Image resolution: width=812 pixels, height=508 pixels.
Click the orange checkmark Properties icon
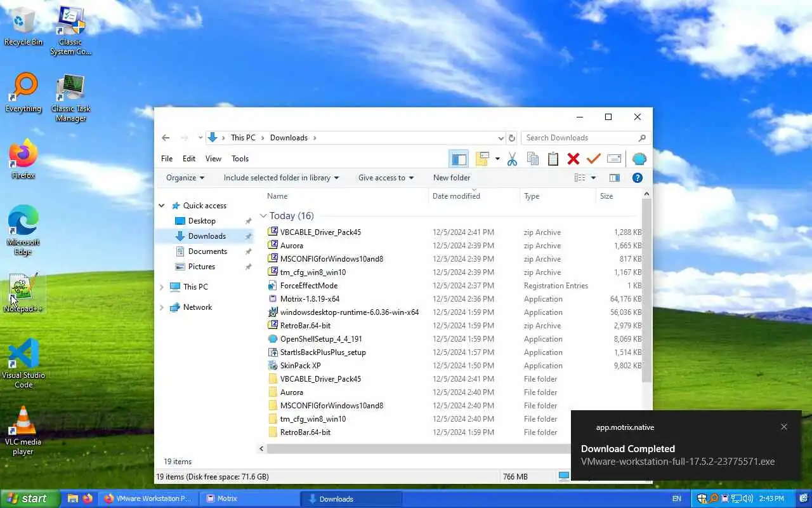(x=594, y=159)
